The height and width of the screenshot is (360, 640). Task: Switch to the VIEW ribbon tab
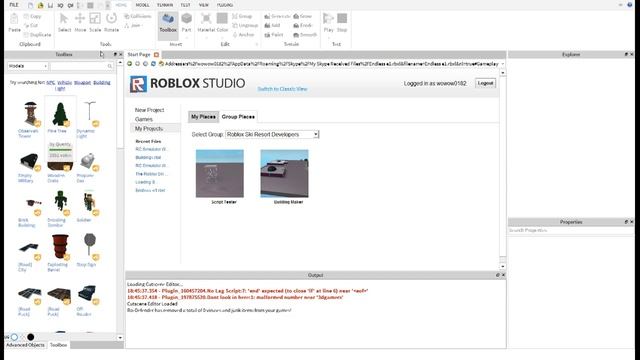204,5
